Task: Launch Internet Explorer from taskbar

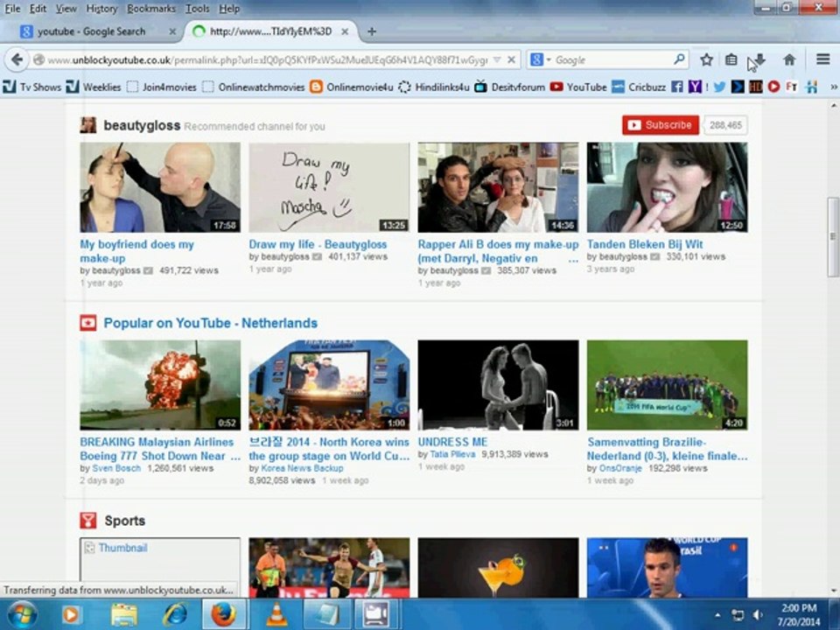Action: click(175, 614)
